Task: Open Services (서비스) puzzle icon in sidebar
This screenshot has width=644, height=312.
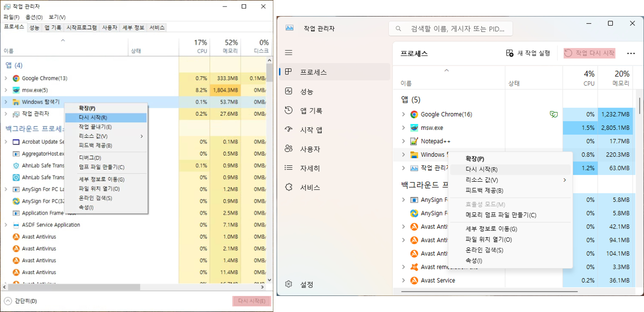Action: click(x=288, y=187)
